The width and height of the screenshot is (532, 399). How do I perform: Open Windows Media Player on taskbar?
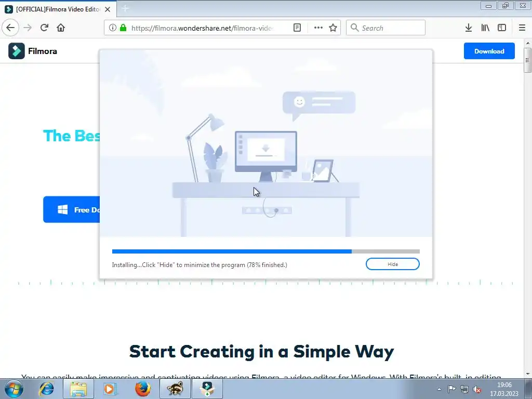[110, 389]
